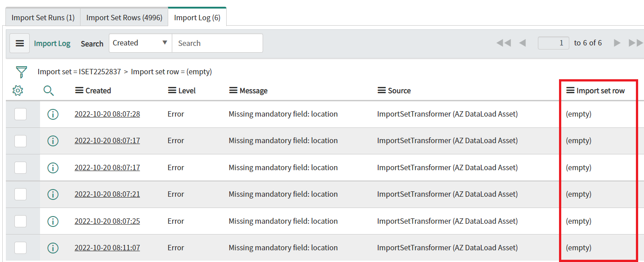Check the checkbox on the first log row
Image resolution: width=644 pixels, height=262 pixels.
point(20,114)
